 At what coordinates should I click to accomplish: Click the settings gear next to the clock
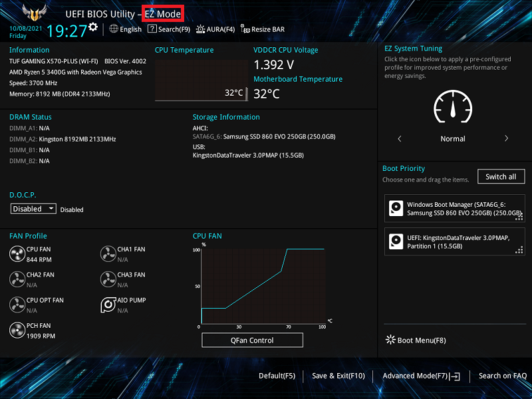[93, 27]
